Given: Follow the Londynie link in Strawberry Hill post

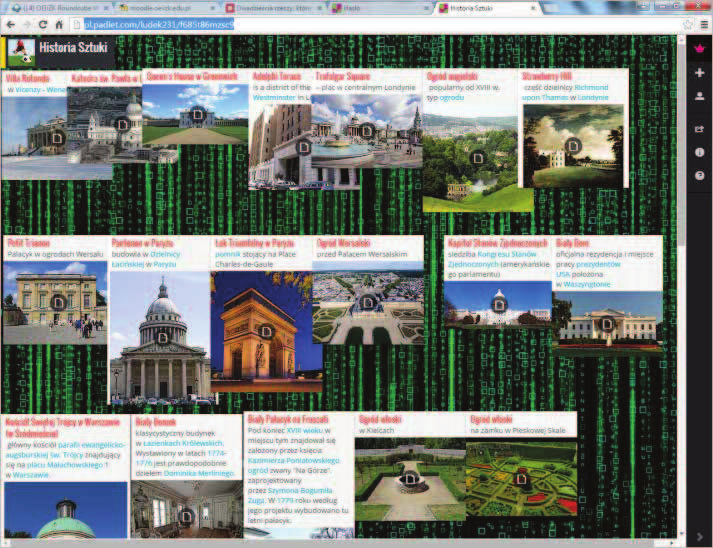Looking at the screenshot, I should point(593,97).
